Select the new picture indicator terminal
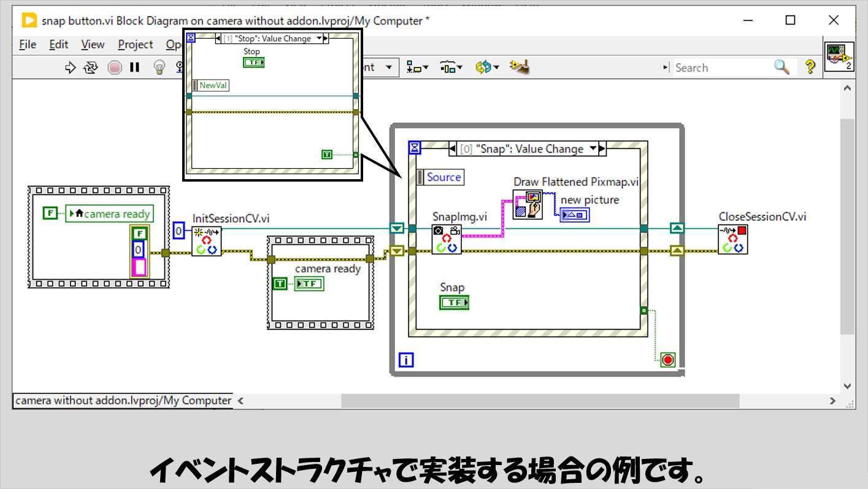The image size is (868, 489). pyautogui.click(x=575, y=215)
